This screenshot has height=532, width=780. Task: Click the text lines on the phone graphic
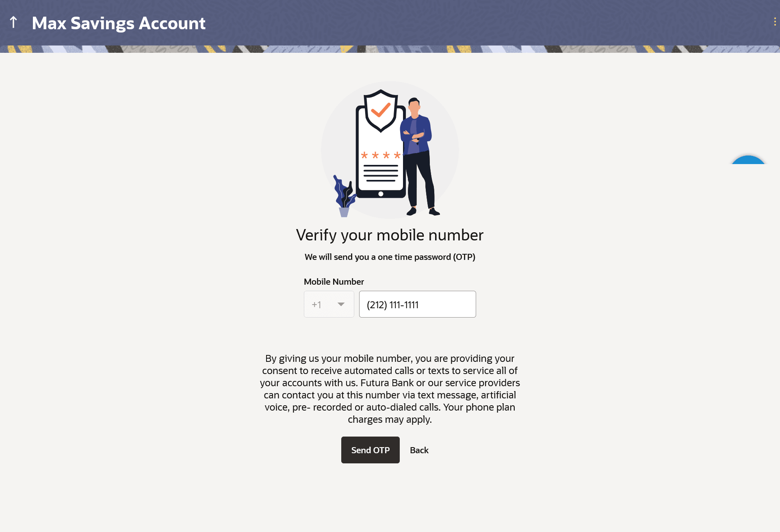(381, 173)
